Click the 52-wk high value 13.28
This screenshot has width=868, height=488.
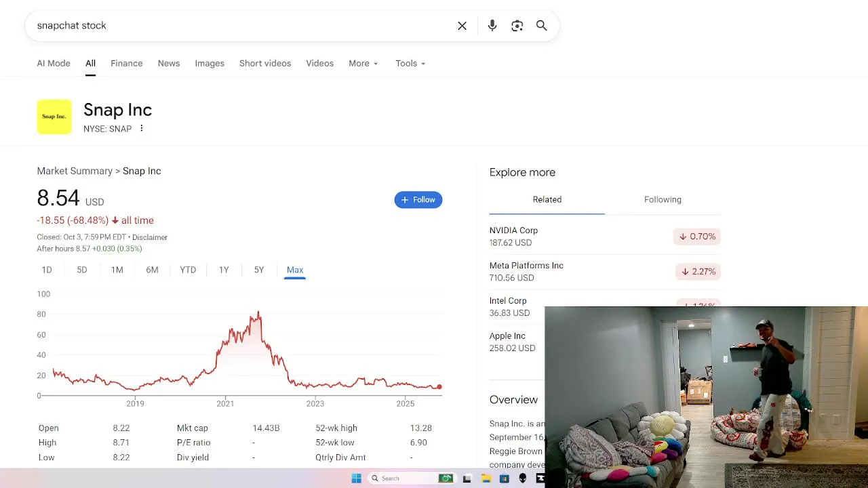tap(421, 428)
